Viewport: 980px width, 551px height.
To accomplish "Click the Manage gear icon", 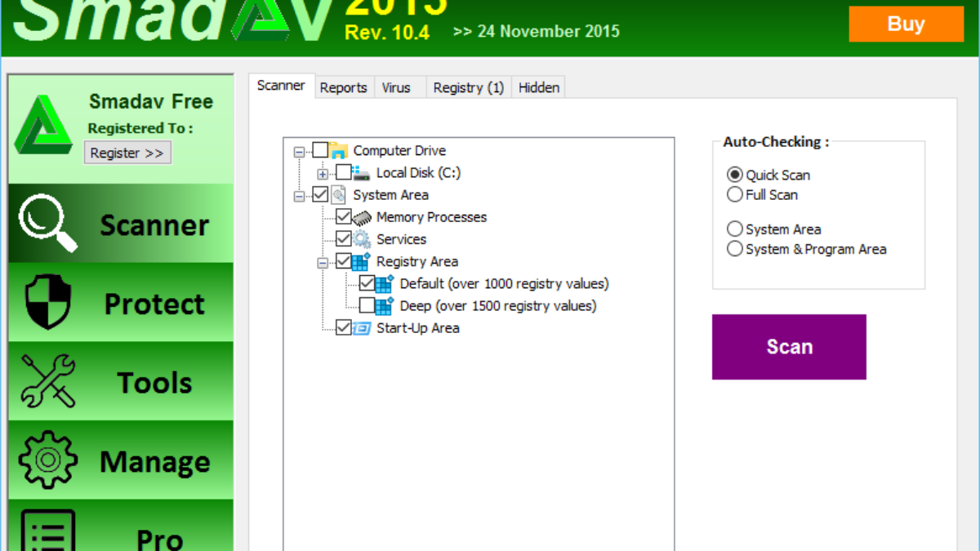I will 48,460.
